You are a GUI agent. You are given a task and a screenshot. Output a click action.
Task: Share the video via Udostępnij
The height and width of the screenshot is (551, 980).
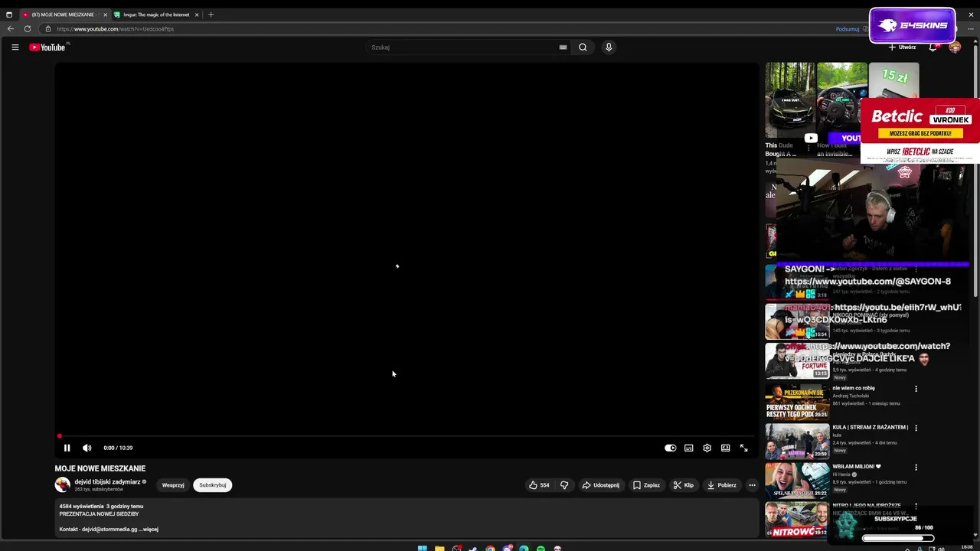[601, 485]
